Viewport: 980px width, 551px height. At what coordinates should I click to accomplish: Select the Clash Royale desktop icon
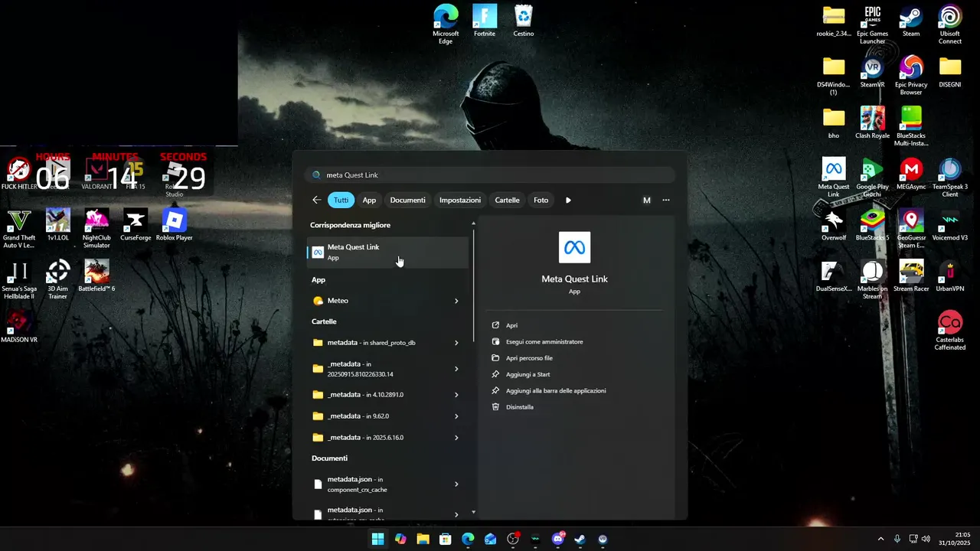point(872,122)
